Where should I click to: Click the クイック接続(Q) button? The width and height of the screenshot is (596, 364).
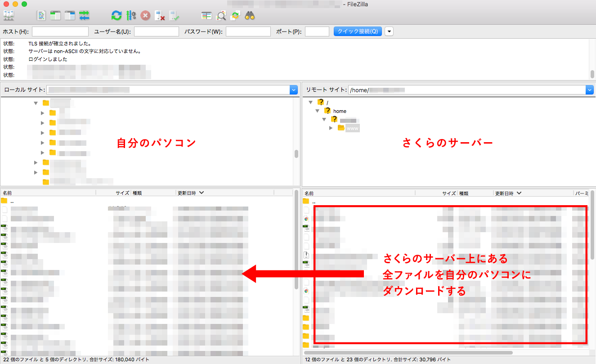coord(358,31)
